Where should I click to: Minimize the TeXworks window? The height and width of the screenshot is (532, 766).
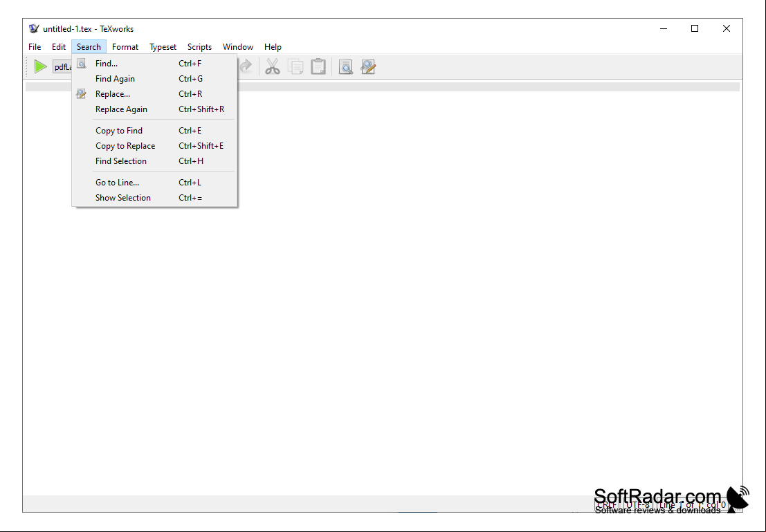click(664, 28)
